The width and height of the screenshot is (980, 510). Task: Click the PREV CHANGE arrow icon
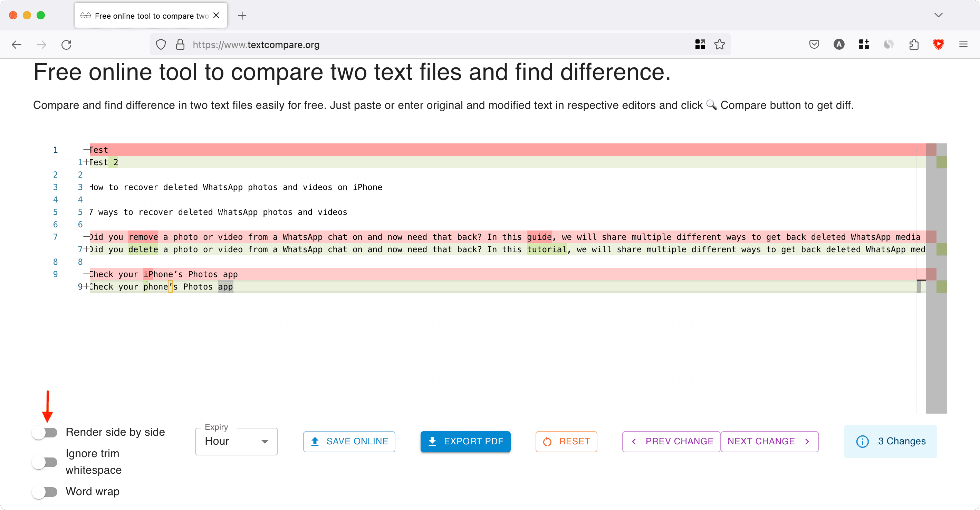pyautogui.click(x=635, y=442)
